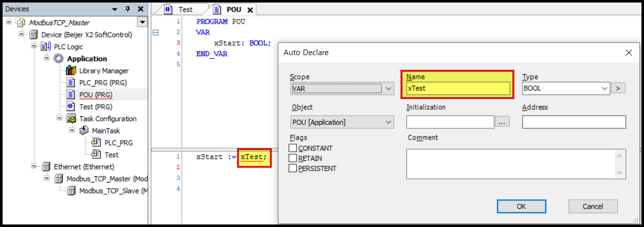
Task: Click the POU (PRG) document icon
Action: [71, 95]
